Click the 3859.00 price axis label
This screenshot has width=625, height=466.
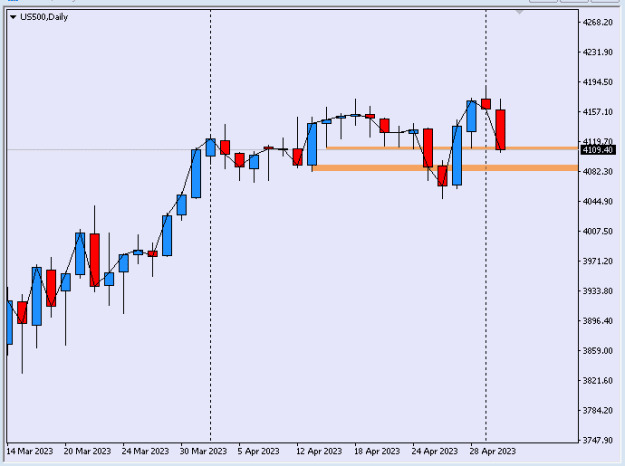tap(597, 351)
